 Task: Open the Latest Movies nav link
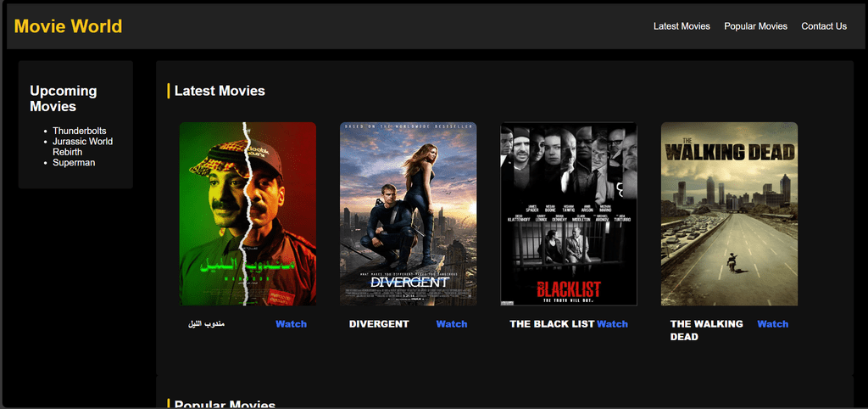[x=682, y=26]
